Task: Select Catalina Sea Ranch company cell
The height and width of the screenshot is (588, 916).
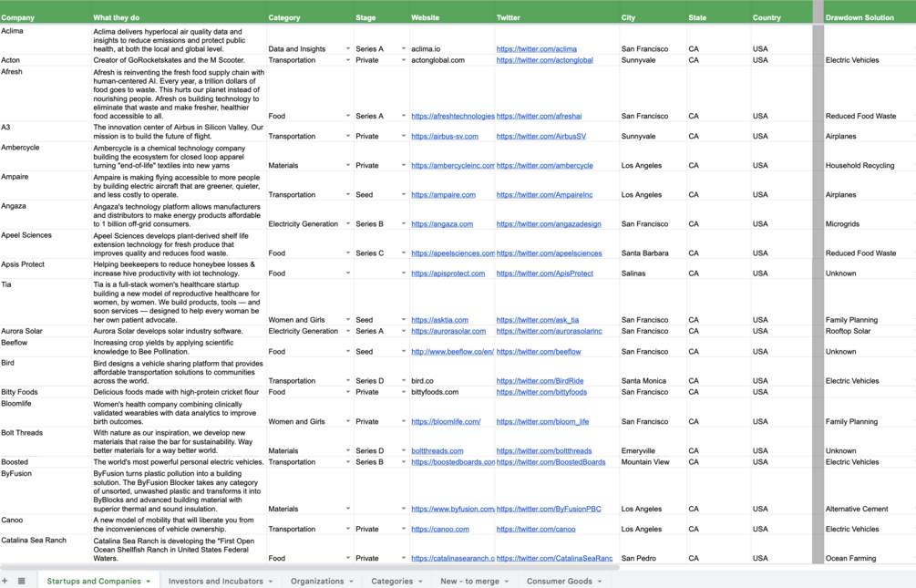Action: (x=46, y=550)
